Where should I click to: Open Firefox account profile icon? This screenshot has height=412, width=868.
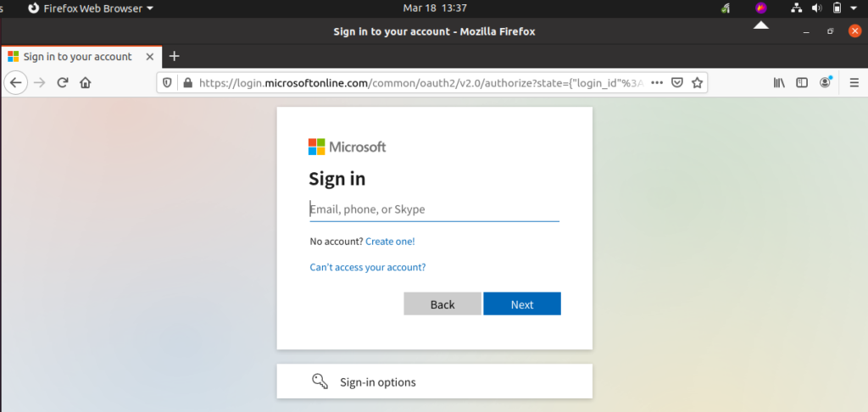point(826,83)
